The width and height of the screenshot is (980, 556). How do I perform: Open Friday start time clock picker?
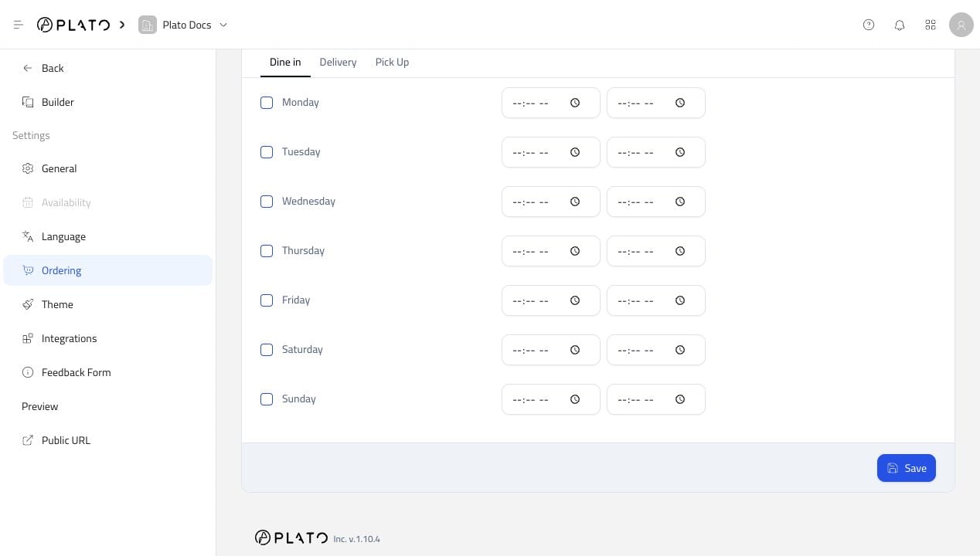575,300
